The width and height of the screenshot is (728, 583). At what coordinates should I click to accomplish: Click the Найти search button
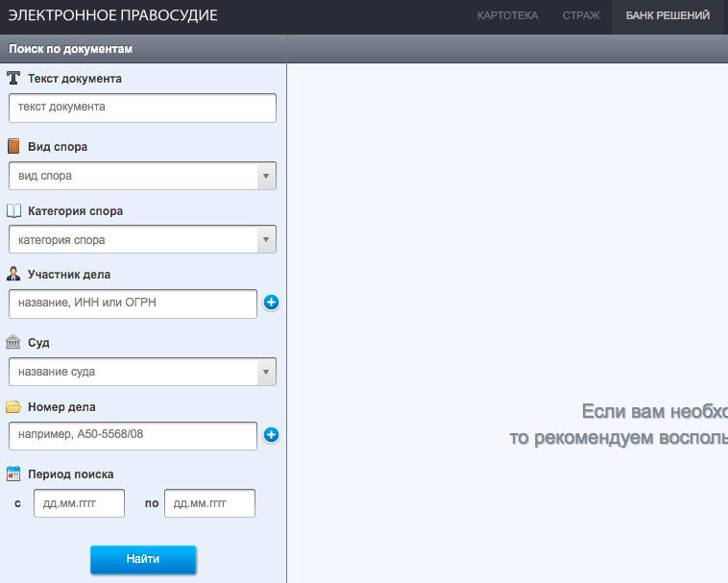pos(143,559)
